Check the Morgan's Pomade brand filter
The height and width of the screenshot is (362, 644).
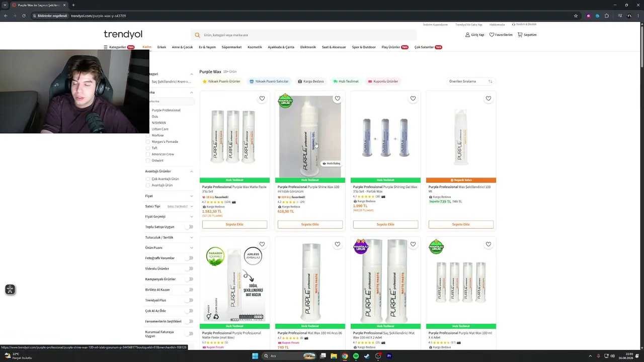(x=148, y=142)
